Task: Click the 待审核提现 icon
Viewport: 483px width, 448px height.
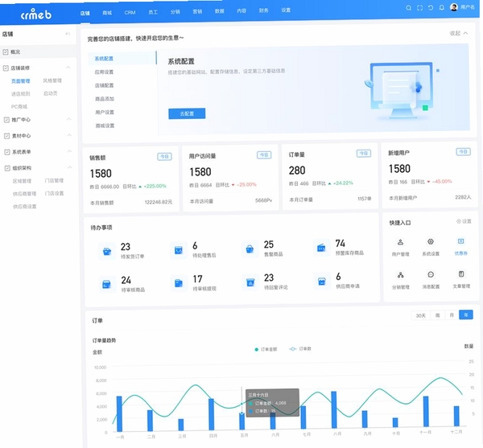Action: click(179, 283)
